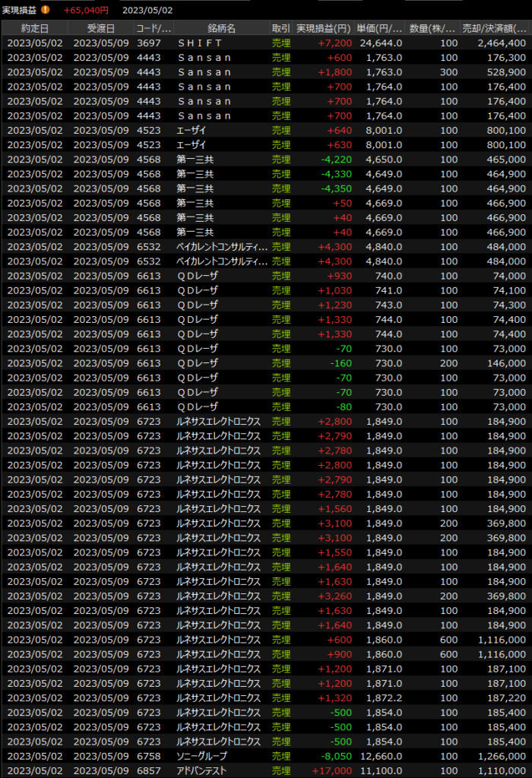This screenshot has width=532, height=778.
Task: Select the アドバンテスト row with +17,000 profit
Action: point(266,770)
